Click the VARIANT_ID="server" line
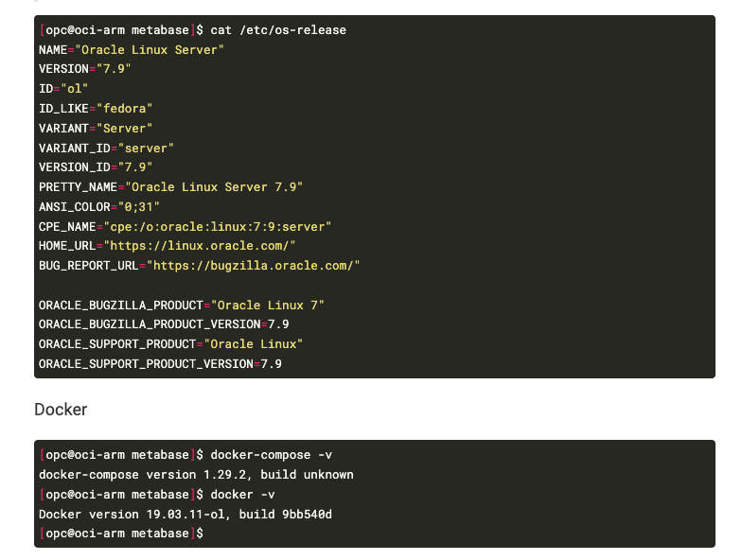 click(x=106, y=148)
